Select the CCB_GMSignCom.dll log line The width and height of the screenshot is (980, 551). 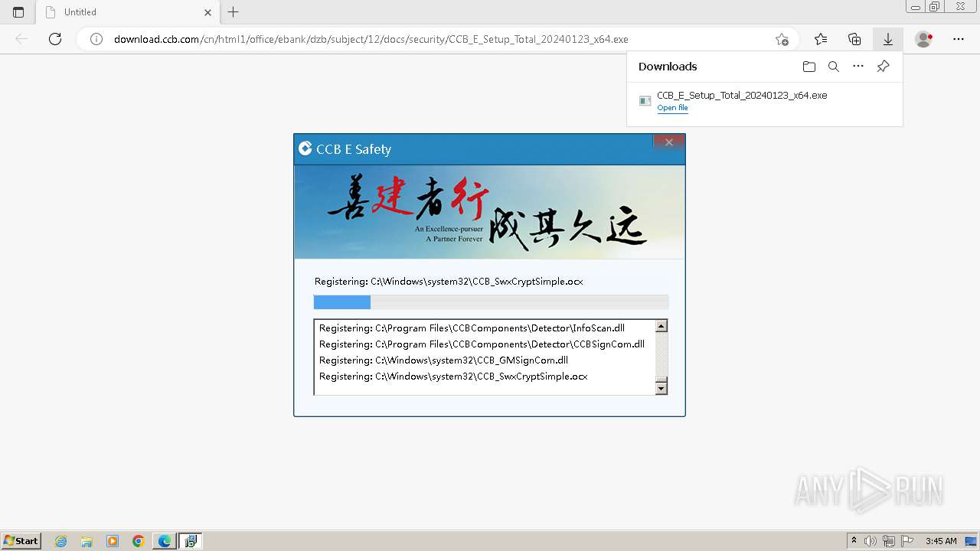[x=443, y=360]
